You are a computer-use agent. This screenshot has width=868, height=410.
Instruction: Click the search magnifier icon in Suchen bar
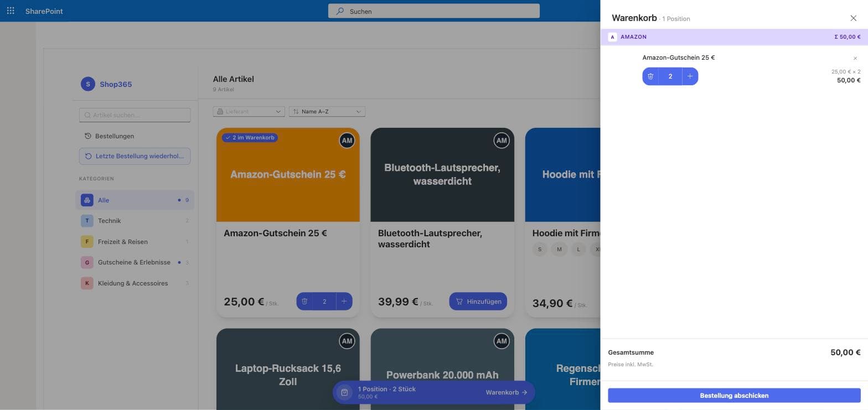click(340, 11)
